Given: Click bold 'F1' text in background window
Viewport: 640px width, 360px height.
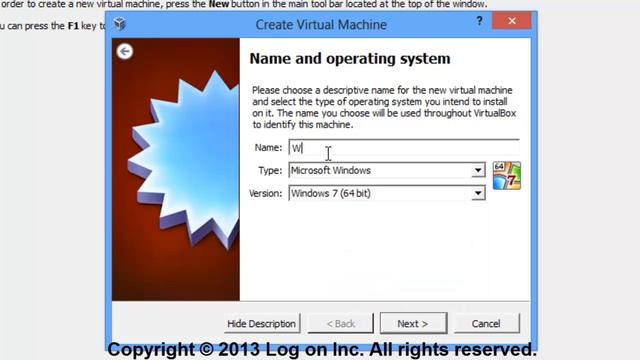Looking at the screenshot, I should [x=73, y=26].
